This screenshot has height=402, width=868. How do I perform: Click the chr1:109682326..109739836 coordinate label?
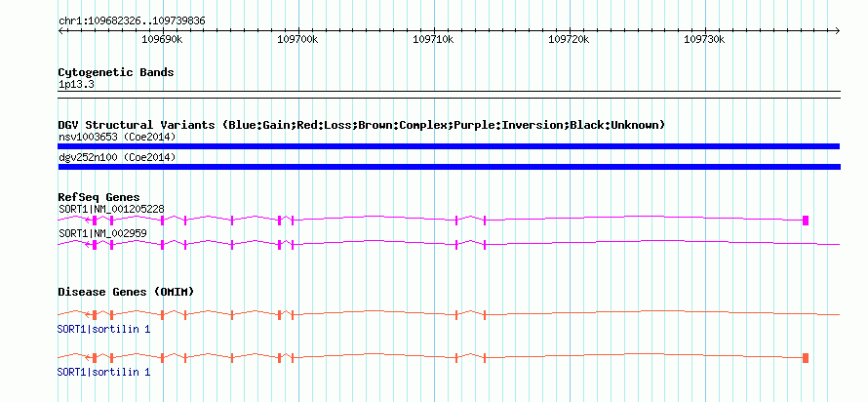click(x=132, y=21)
